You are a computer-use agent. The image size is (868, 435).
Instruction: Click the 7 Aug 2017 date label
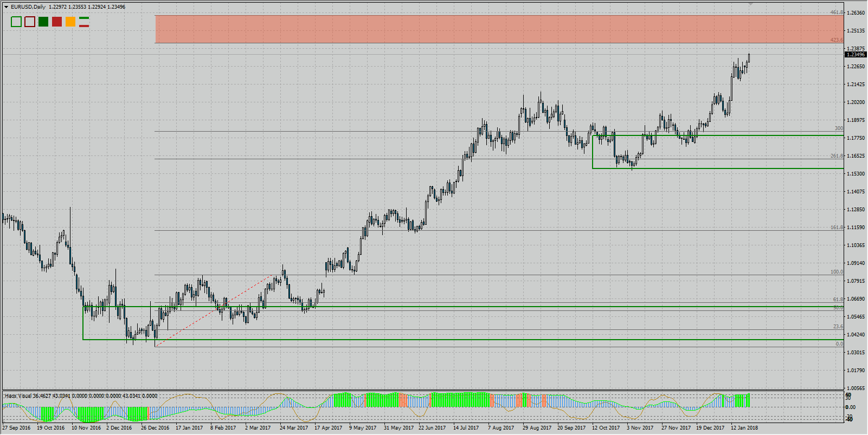(x=501, y=428)
